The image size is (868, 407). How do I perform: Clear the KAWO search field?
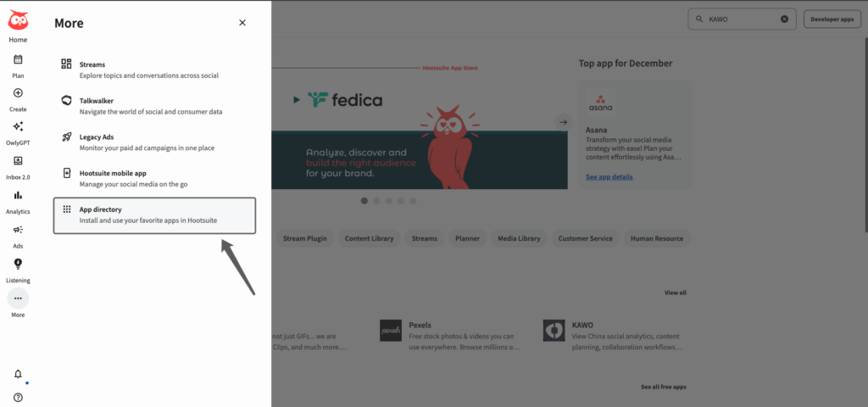pos(784,19)
